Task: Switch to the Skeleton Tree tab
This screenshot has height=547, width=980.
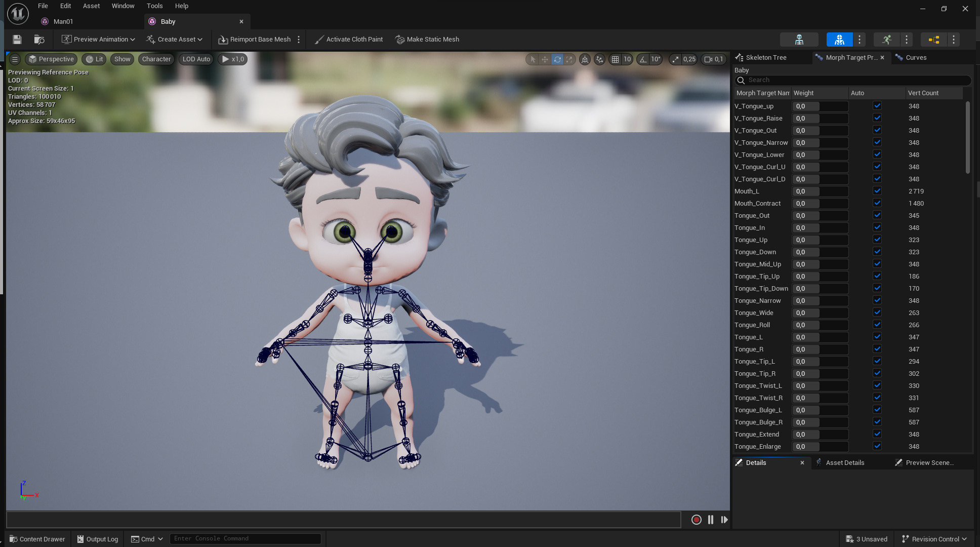Action: pos(766,58)
